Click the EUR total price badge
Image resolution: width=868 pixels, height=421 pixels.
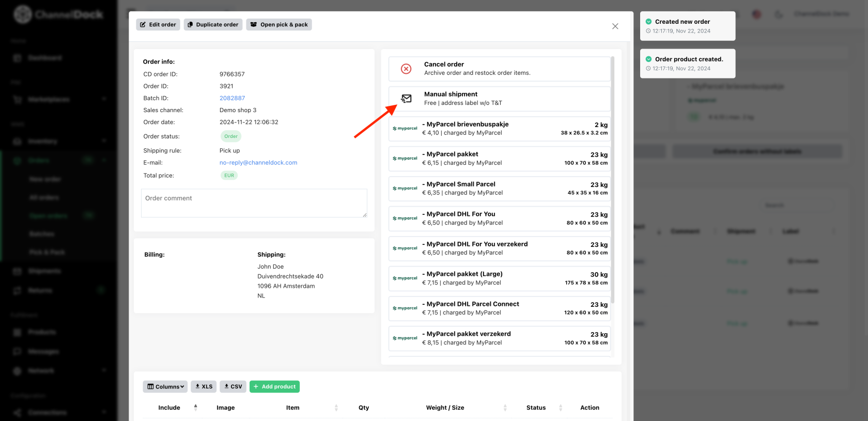[229, 176]
